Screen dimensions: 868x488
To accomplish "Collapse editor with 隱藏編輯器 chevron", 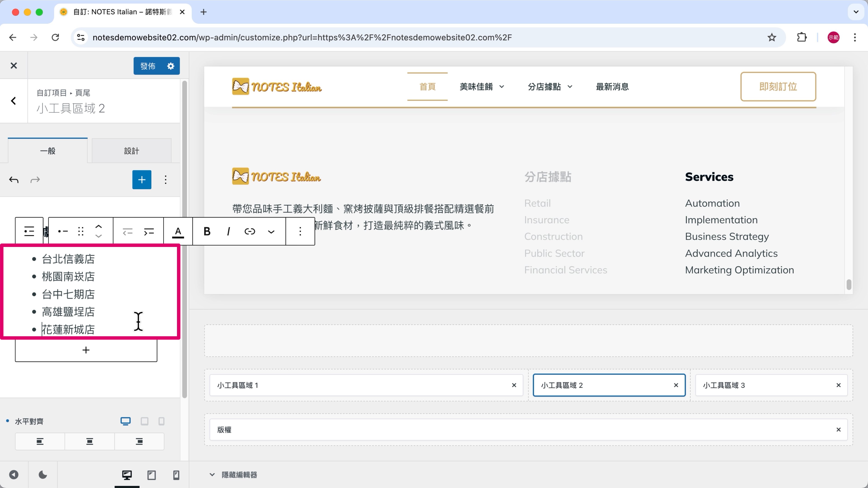I will click(212, 475).
